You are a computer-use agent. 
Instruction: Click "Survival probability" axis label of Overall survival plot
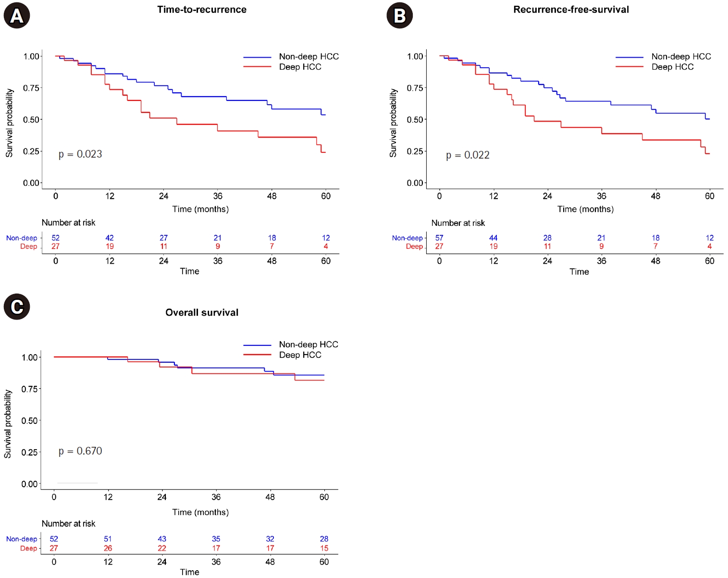tap(8, 424)
